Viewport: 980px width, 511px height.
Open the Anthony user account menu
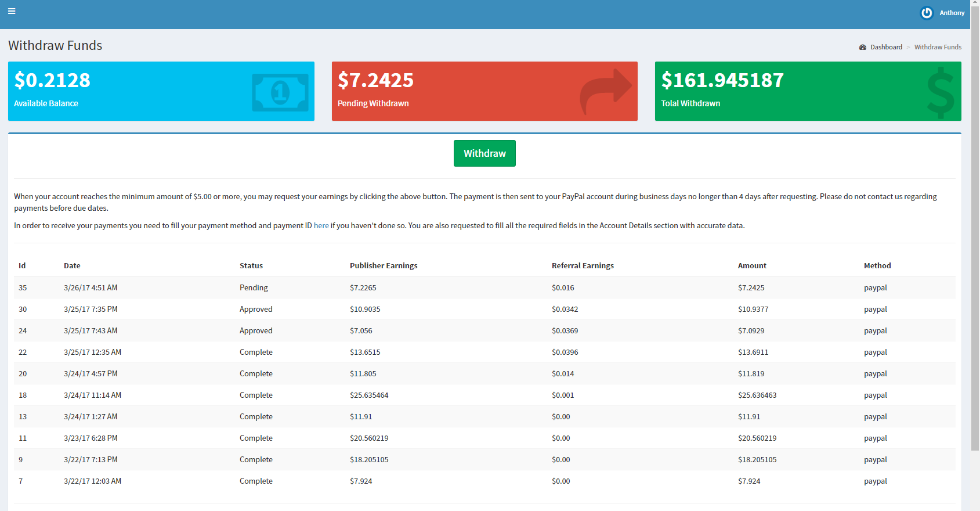952,13
